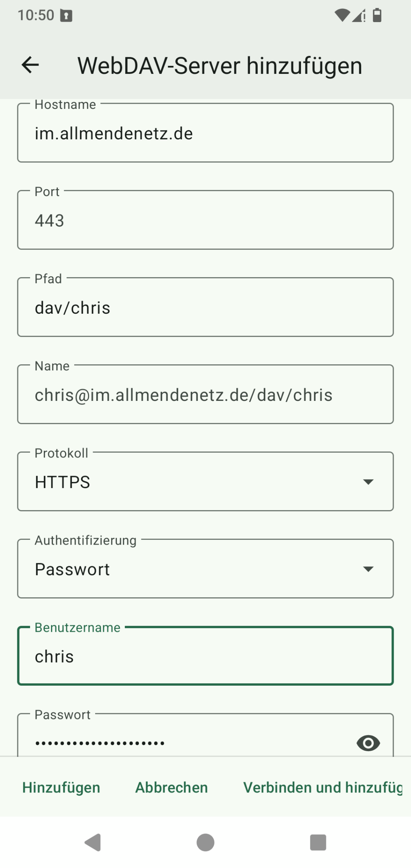Tap Verbinden und hinzufügen button
Screen dimensions: 411x868
pyautogui.click(x=323, y=787)
